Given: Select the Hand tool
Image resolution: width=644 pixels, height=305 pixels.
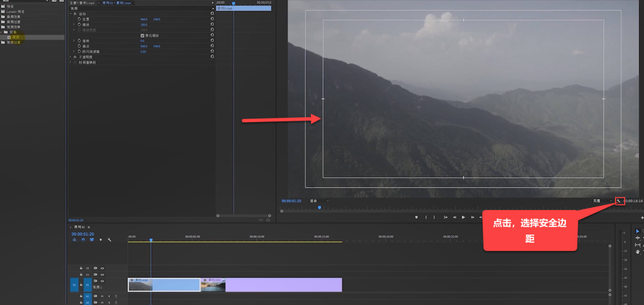Looking at the screenshot, I should (x=638, y=252).
